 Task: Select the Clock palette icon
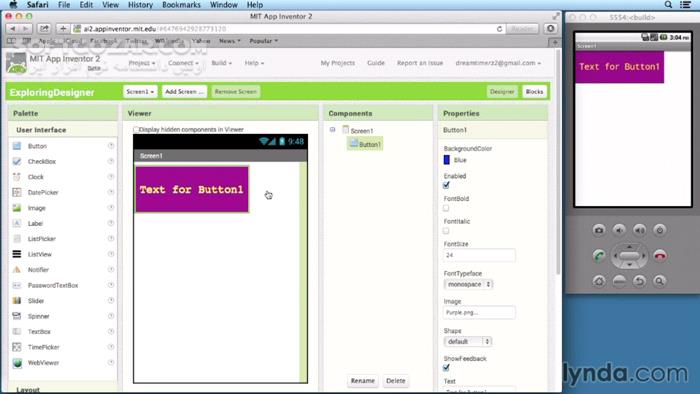click(x=17, y=177)
